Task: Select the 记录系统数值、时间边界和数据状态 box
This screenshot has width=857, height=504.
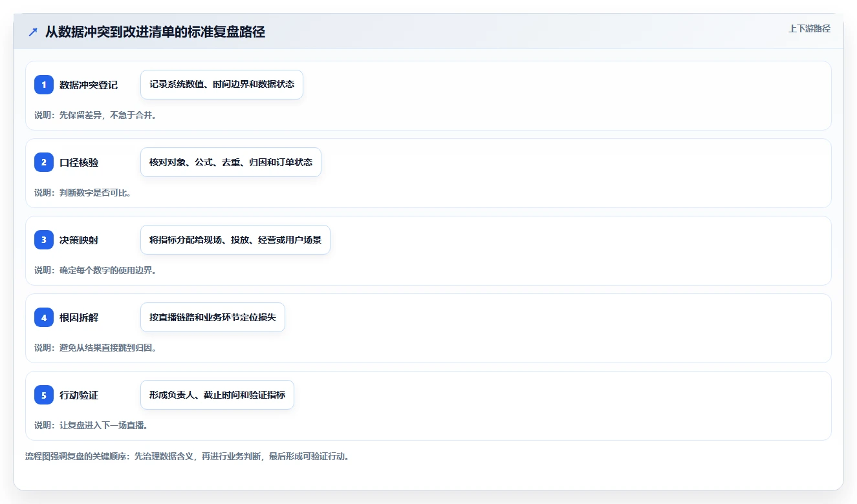Action: tap(222, 85)
